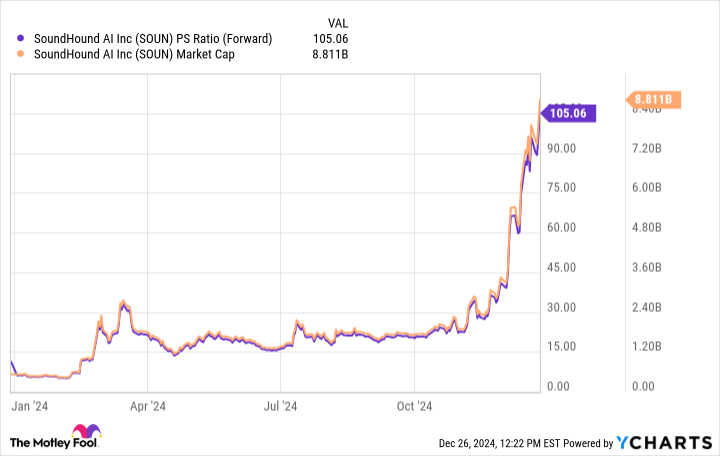Click the Apr '24 date axis label
Screen dimensions: 720x456
point(148,406)
